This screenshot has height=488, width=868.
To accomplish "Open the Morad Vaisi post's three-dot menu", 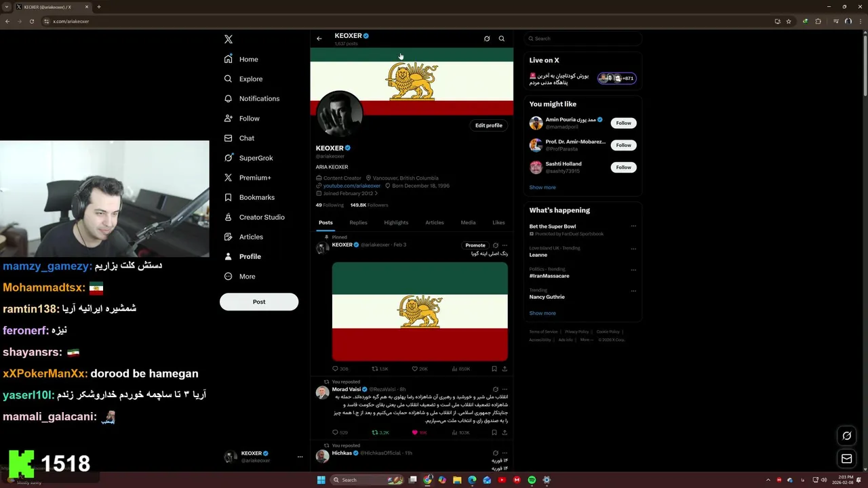I will [505, 390].
